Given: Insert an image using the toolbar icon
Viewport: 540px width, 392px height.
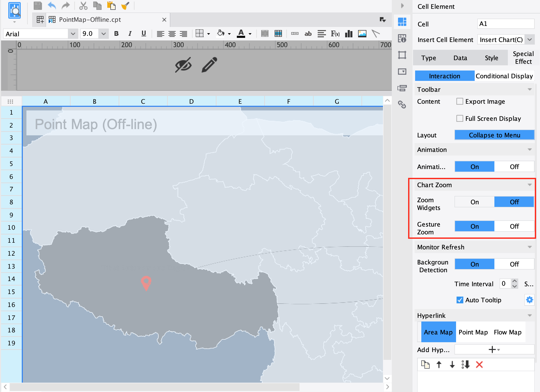Looking at the screenshot, I should (362, 33).
